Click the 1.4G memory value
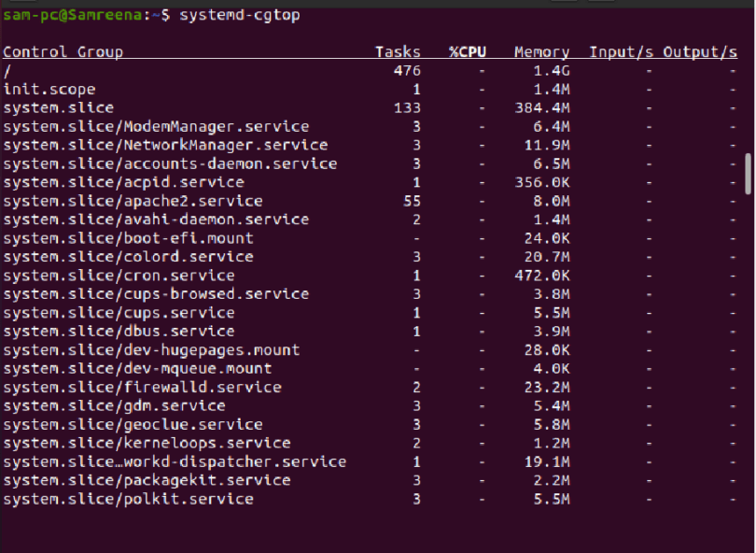This screenshot has width=756, height=553. point(552,71)
